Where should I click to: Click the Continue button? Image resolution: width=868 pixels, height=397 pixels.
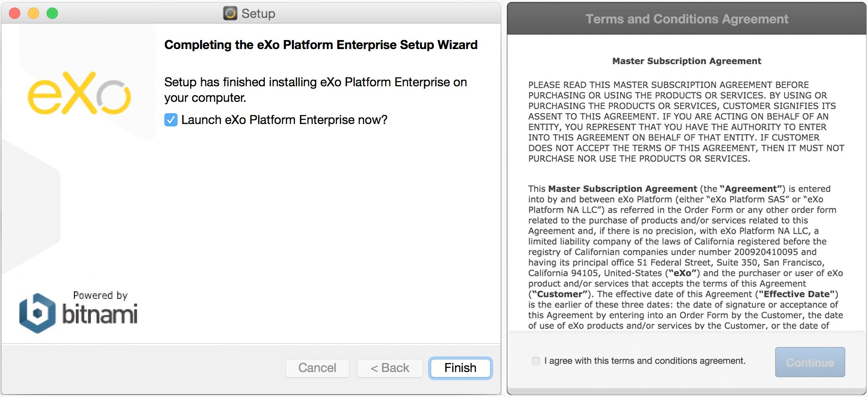click(810, 362)
